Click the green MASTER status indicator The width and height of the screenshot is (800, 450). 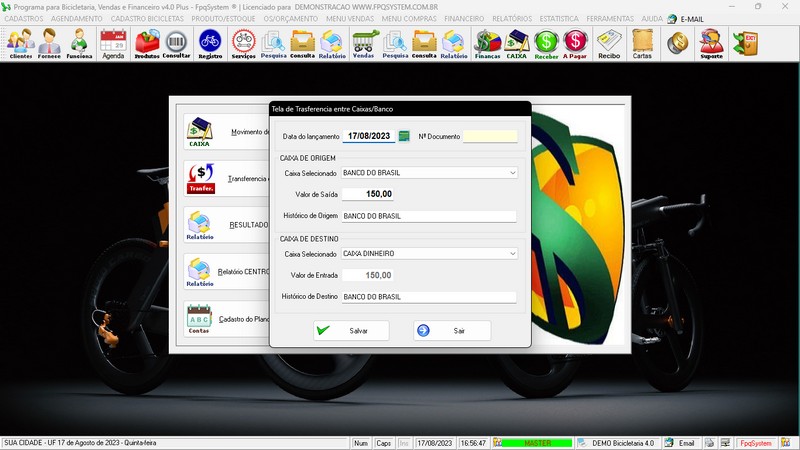[538, 443]
